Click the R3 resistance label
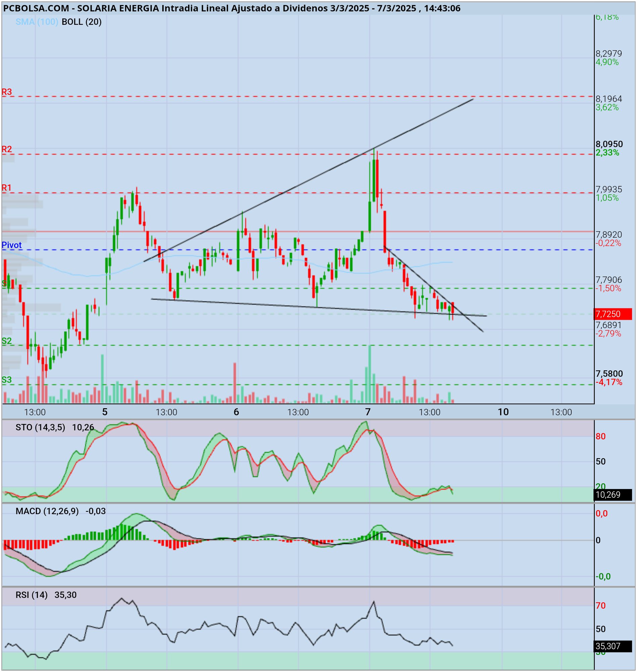Viewport: 637px width, 672px height. [x=7, y=91]
